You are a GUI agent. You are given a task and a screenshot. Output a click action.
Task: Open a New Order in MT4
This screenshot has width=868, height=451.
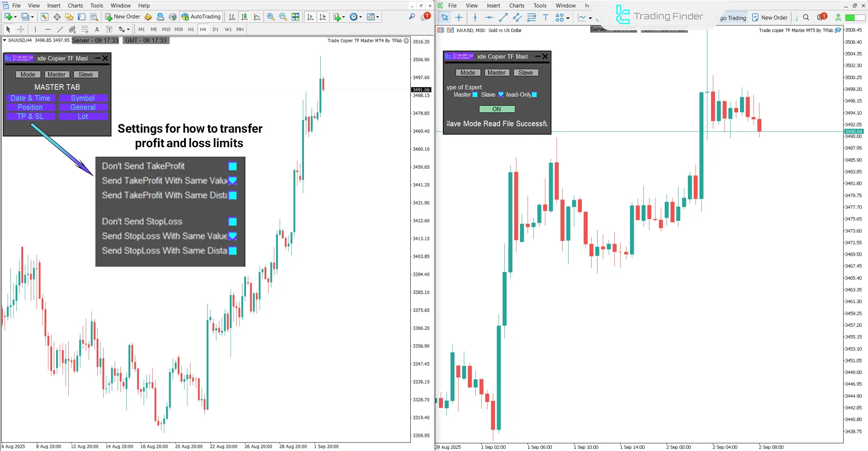pyautogui.click(x=122, y=17)
